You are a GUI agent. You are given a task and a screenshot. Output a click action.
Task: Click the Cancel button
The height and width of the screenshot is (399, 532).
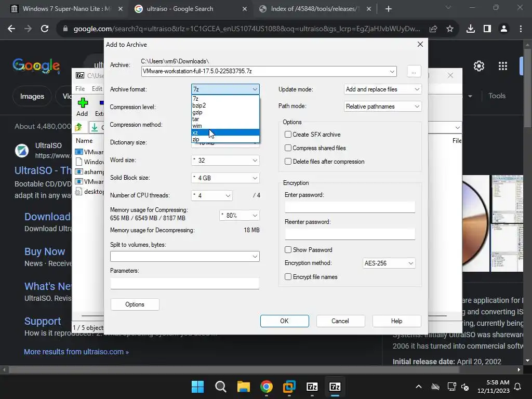(x=340, y=321)
